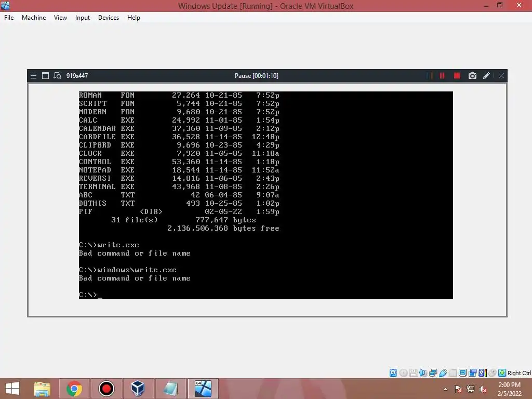Select the running VM taskbar icon
The width and height of the screenshot is (532, 399).
203,389
